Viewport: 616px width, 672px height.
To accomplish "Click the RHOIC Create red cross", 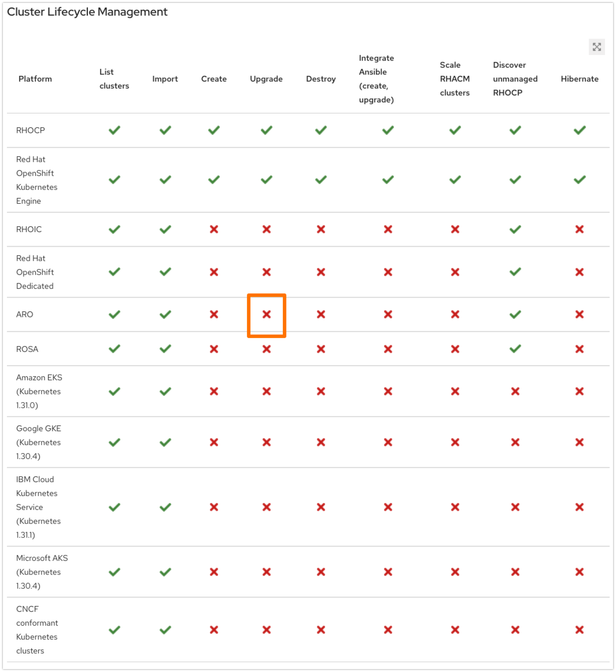I will (214, 229).
